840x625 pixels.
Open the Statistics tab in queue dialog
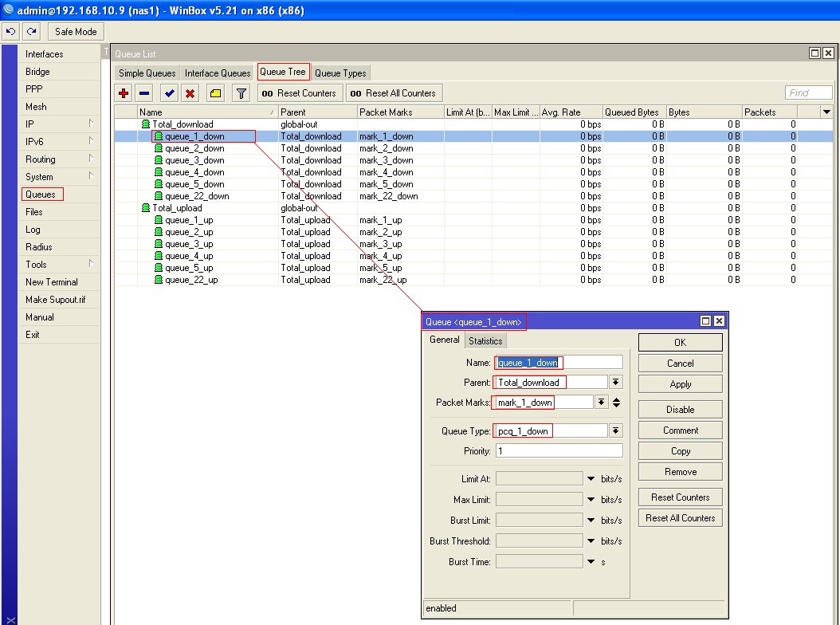[x=485, y=341]
